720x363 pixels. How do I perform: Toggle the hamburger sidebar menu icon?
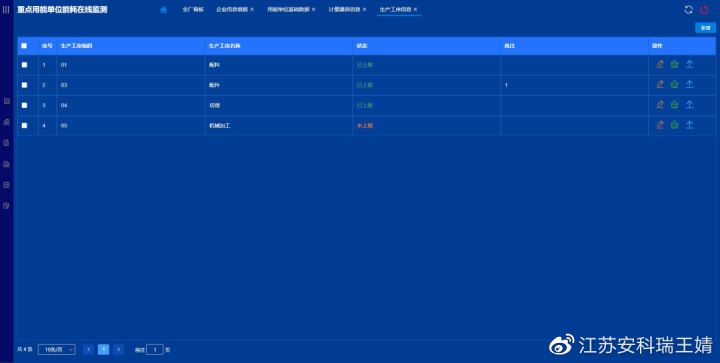tap(6, 10)
